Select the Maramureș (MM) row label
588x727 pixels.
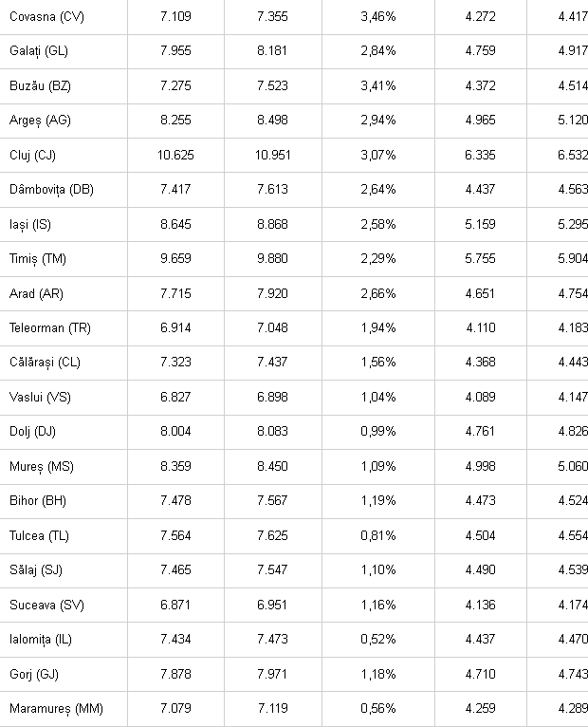[56, 708]
